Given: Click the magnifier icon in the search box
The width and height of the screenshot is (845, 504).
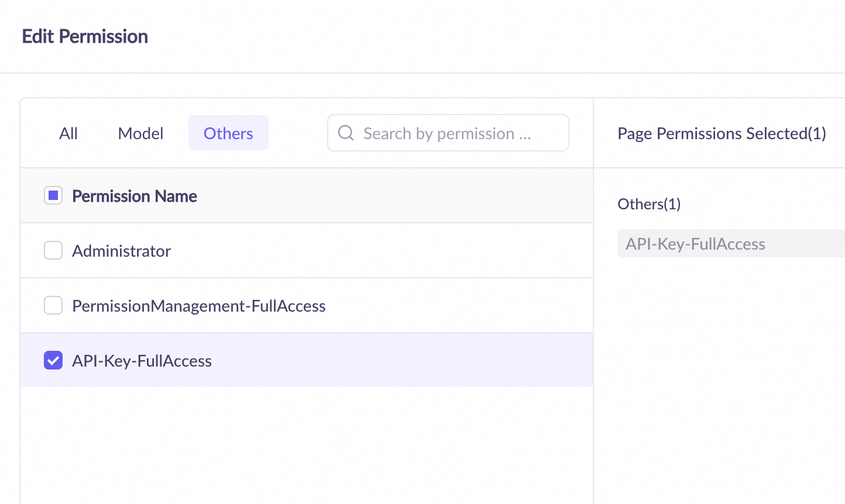Looking at the screenshot, I should tap(346, 133).
